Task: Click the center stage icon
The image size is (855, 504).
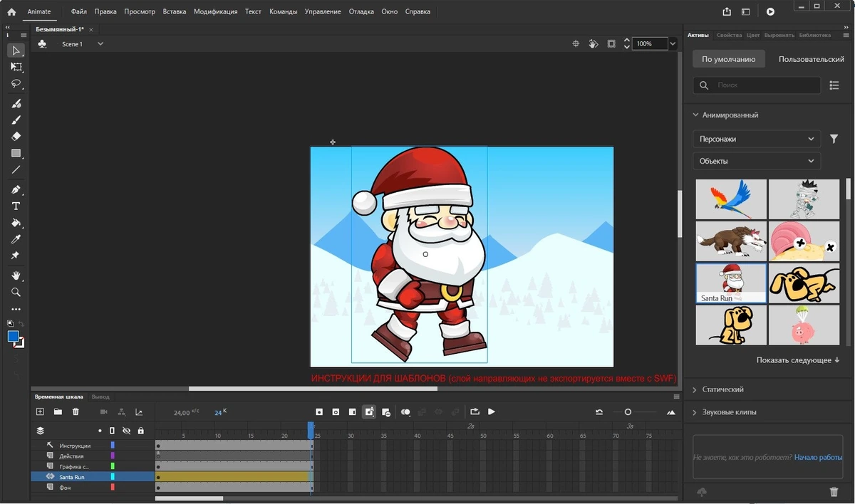Action: 576,43
